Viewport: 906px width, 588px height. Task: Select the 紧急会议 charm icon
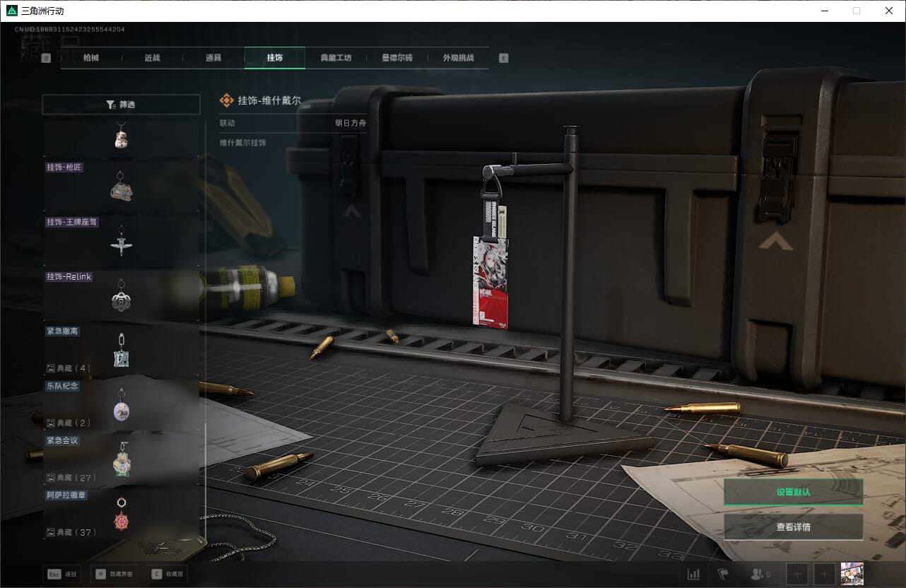[122, 461]
